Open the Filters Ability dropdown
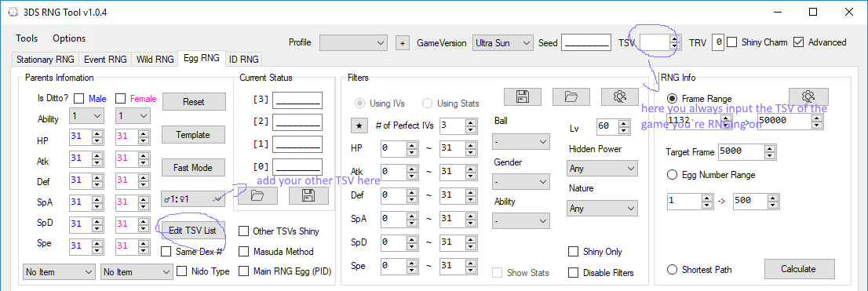The height and width of the screenshot is (291, 868). pyautogui.click(x=520, y=220)
